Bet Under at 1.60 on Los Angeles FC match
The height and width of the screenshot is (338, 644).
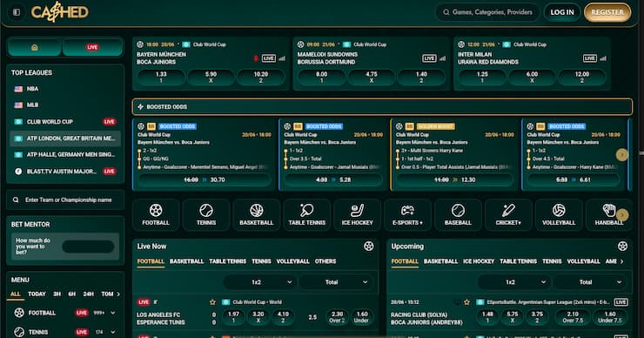click(361, 316)
